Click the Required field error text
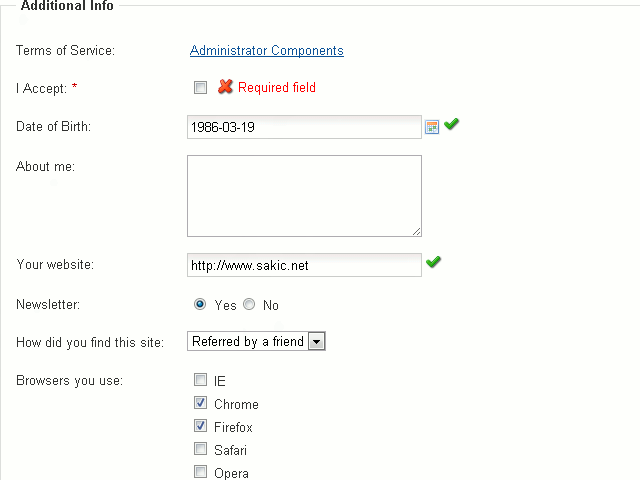Image resolution: width=640 pixels, height=480 pixels. pyautogui.click(x=277, y=87)
